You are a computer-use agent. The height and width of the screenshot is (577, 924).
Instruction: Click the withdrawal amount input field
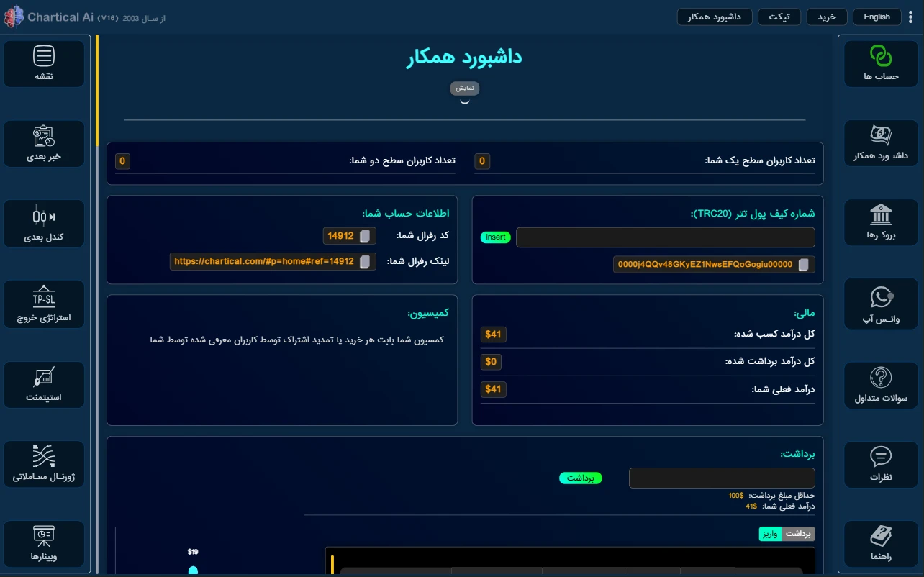pos(722,478)
